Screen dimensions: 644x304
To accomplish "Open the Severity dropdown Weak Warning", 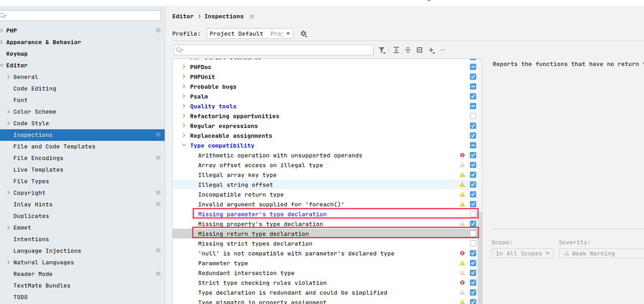I will pyautogui.click(x=602, y=254).
